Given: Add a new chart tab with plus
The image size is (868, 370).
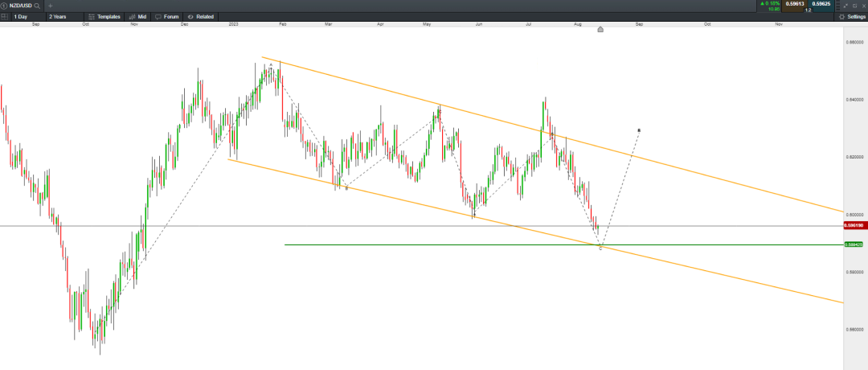Looking at the screenshot, I should pyautogui.click(x=50, y=6).
